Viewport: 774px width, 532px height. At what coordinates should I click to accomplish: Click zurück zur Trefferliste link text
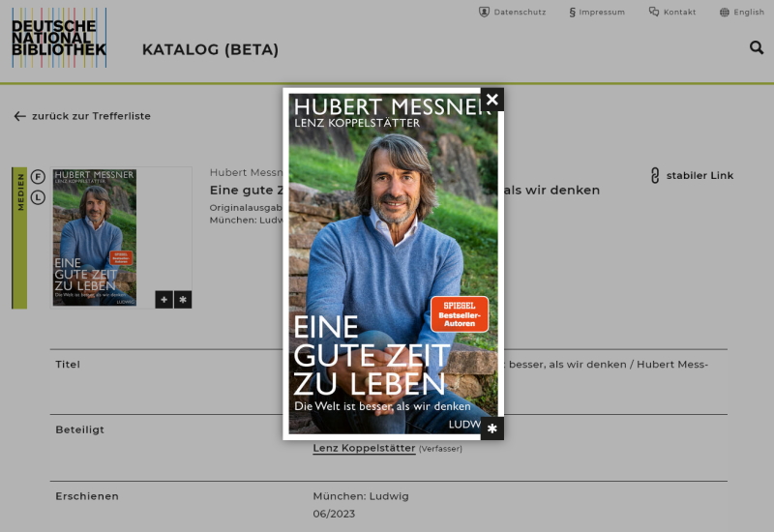tap(91, 116)
